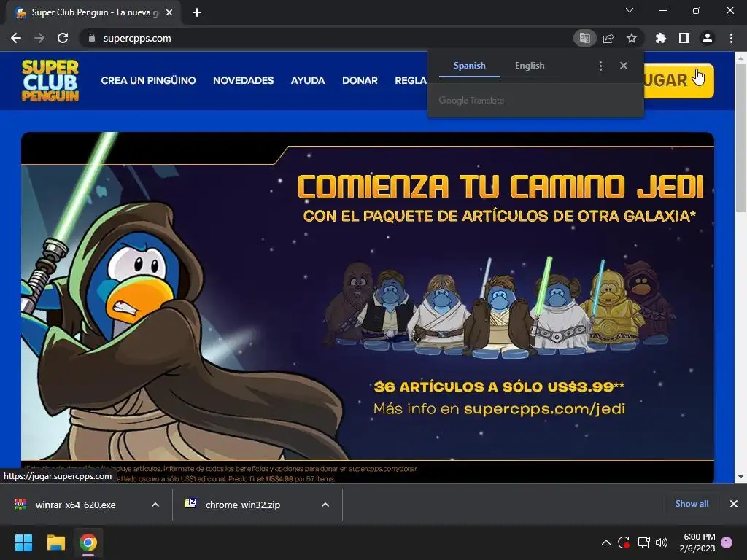Bookmark this page with the star icon
The image size is (747, 560).
point(632,38)
